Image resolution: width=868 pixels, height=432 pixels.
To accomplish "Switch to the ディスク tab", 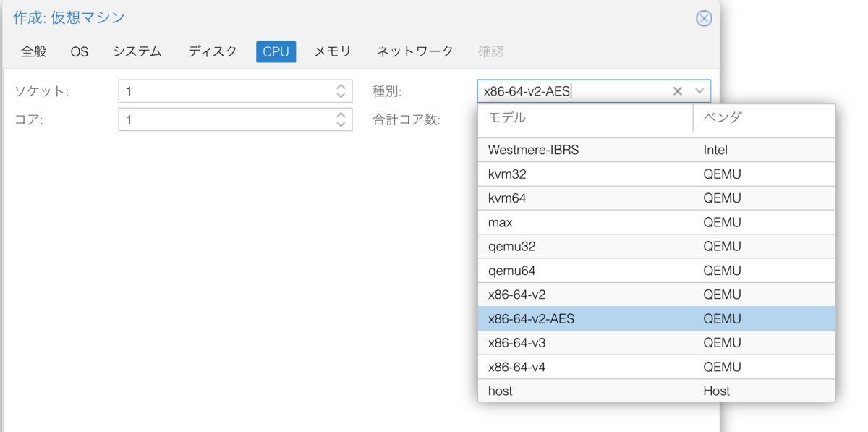I will tap(213, 51).
